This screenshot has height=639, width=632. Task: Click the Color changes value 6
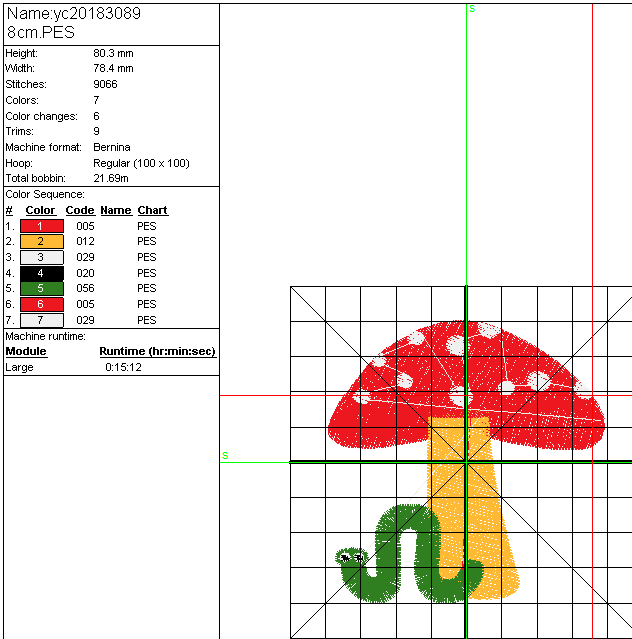coord(96,116)
